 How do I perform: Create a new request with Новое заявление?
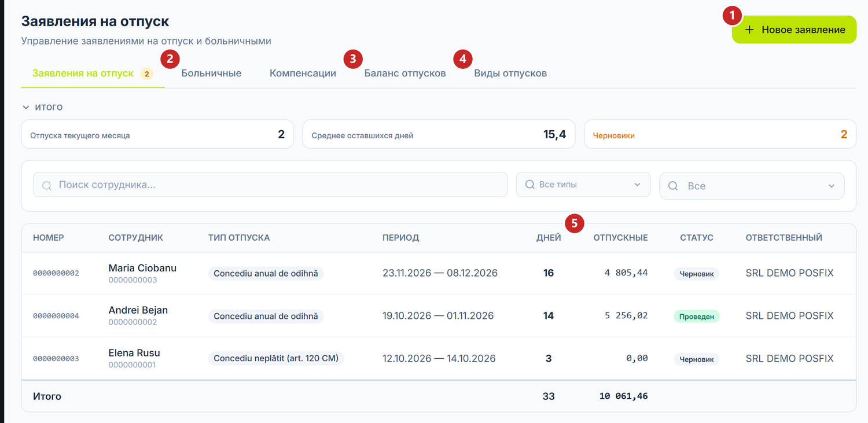click(x=794, y=30)
